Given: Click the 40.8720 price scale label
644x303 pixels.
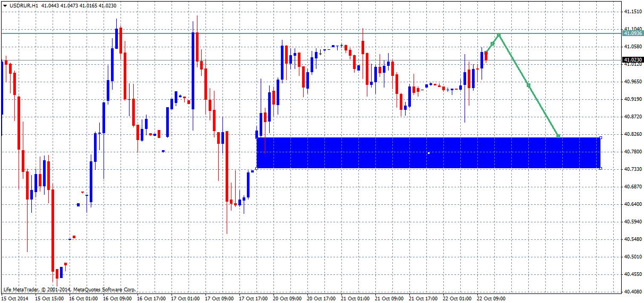Looking at the screenshot, I should [633, 116].
